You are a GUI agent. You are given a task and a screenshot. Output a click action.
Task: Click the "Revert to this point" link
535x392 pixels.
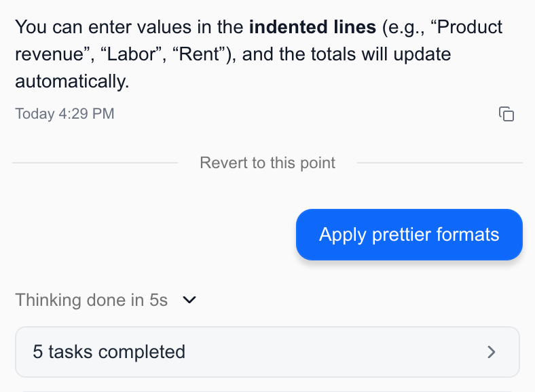click(267, 163)
